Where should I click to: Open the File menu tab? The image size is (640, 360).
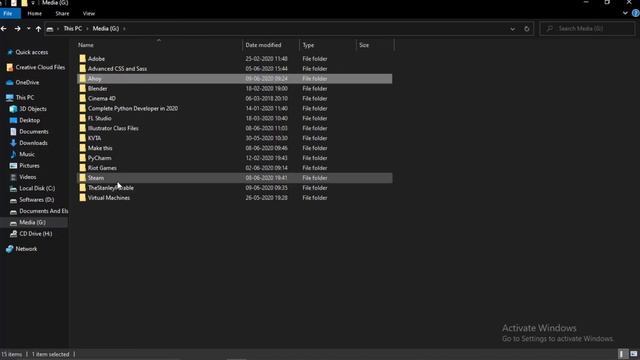8,13
